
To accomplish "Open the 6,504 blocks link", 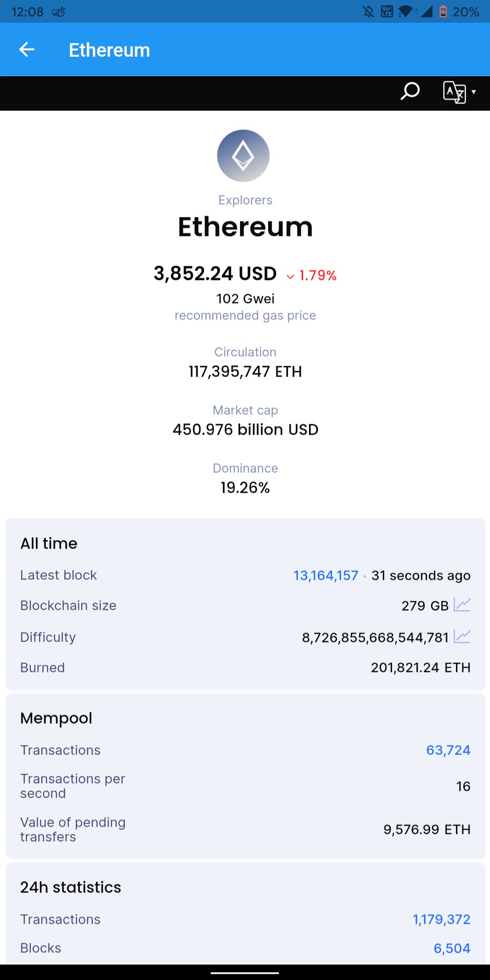I will click(452, 948).
